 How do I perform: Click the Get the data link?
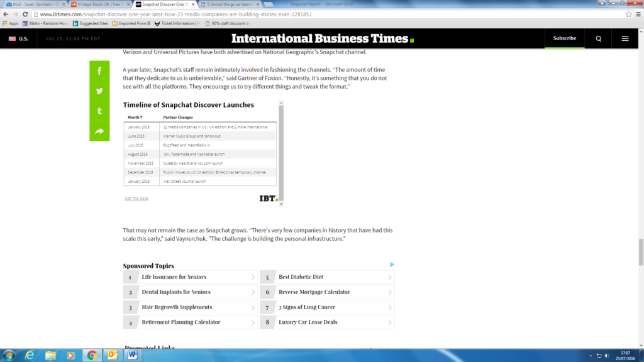136,198
